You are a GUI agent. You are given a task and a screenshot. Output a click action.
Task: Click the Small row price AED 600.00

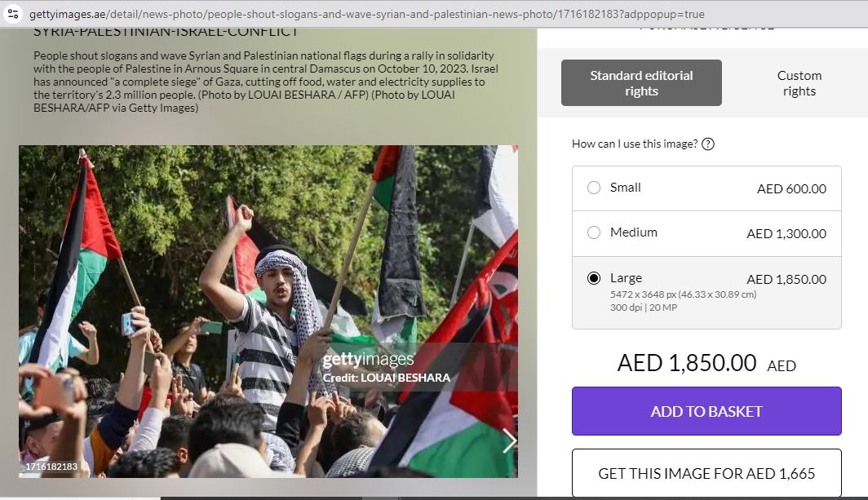791,188
